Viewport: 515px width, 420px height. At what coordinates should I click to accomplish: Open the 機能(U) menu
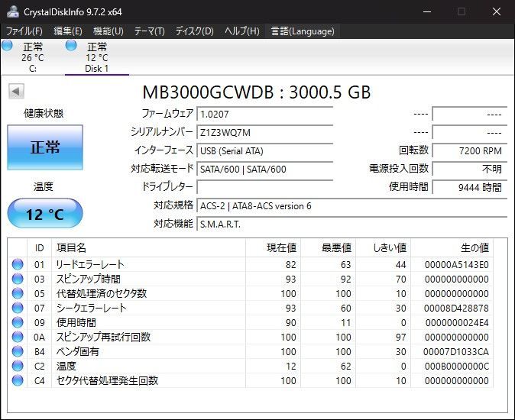(109, 31)
